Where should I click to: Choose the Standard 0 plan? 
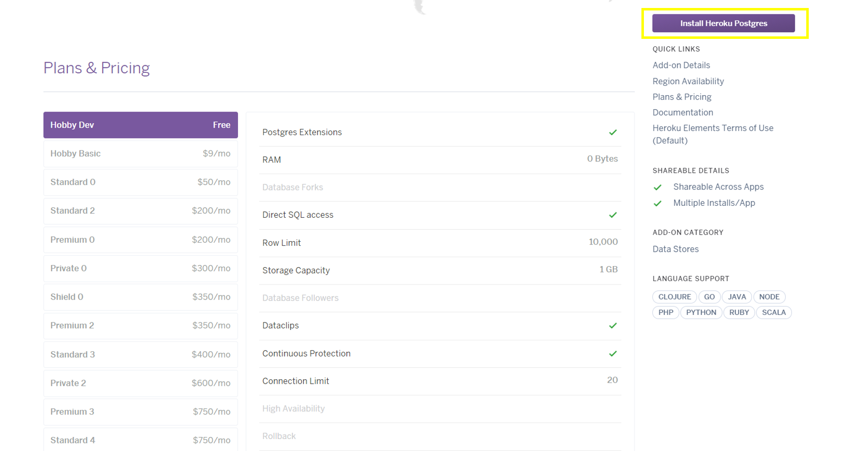pyautogui.click(x=140, y=182)
